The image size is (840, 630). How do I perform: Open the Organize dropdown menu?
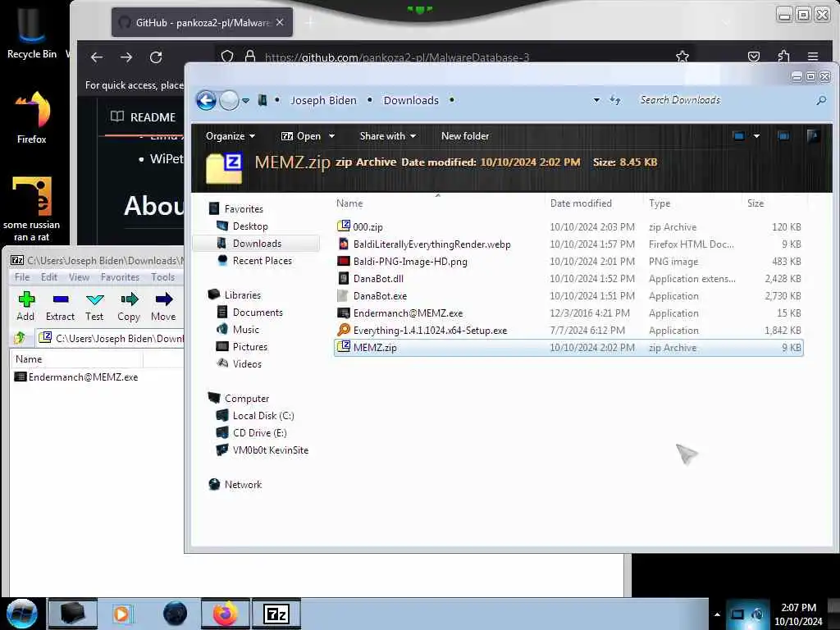click(x=231, y=136)
